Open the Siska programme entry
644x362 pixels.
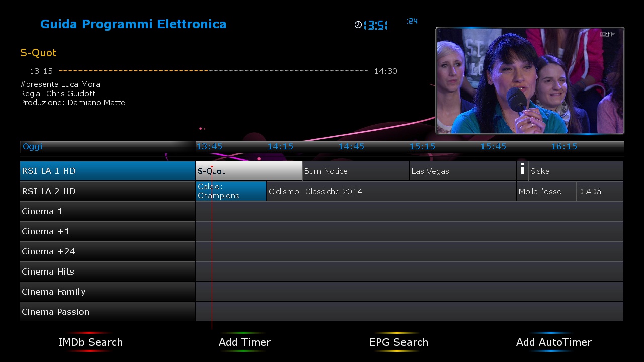tap(576, 171)
